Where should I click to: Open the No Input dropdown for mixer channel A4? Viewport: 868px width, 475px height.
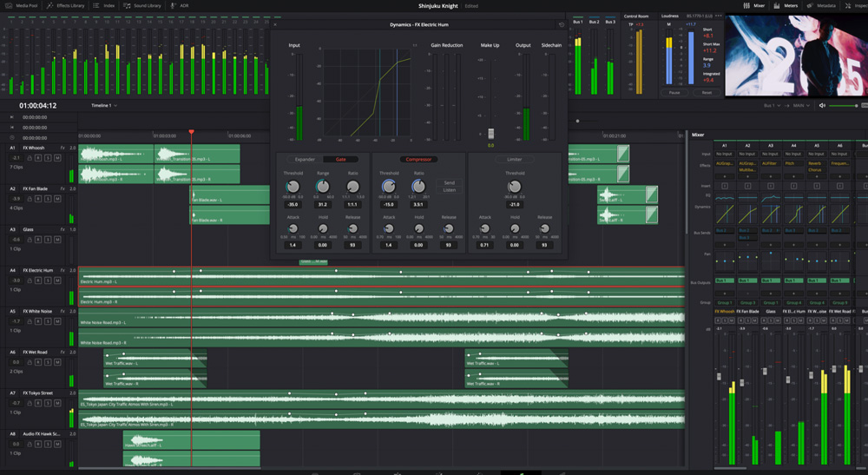(x=793, y=154)
